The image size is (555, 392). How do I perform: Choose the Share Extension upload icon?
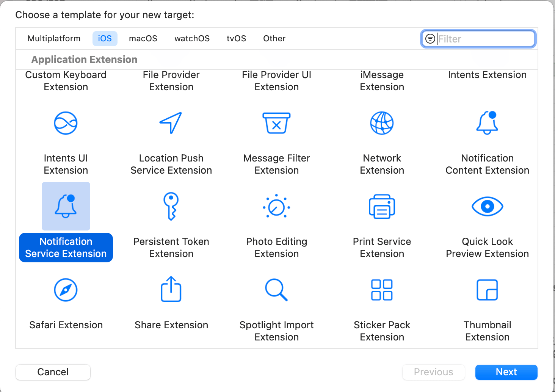(171, 289)
